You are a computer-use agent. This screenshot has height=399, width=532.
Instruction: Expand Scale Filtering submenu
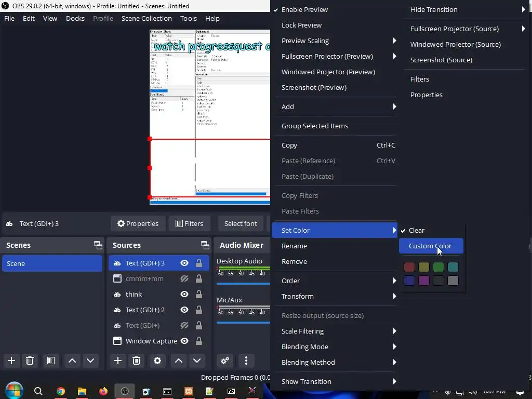click(x=335, y=331)
